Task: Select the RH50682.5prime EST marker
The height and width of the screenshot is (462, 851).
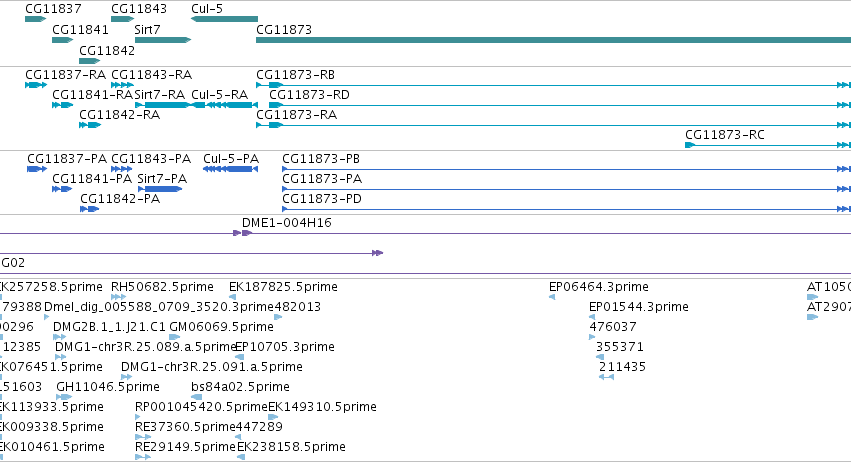Action: pos(118,297)
